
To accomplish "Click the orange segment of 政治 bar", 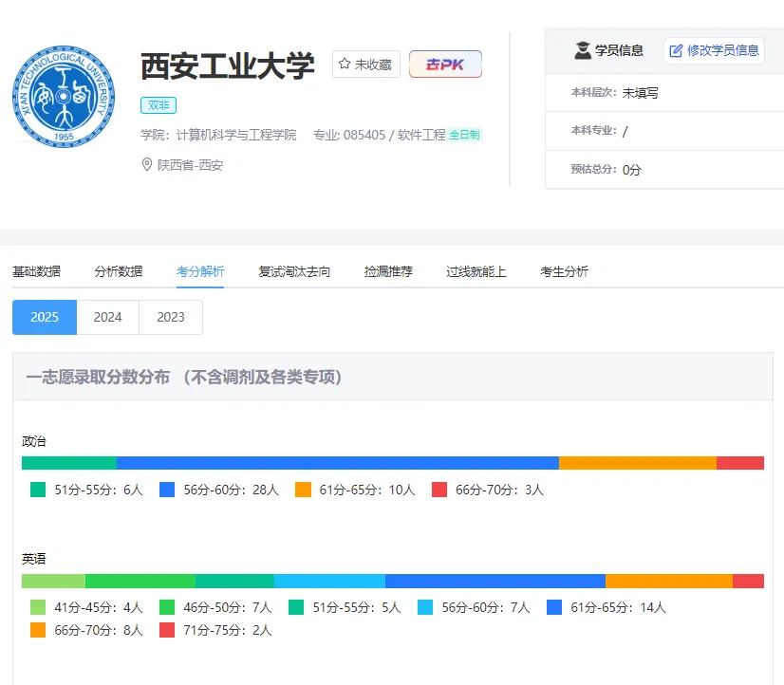I will 638,463.
